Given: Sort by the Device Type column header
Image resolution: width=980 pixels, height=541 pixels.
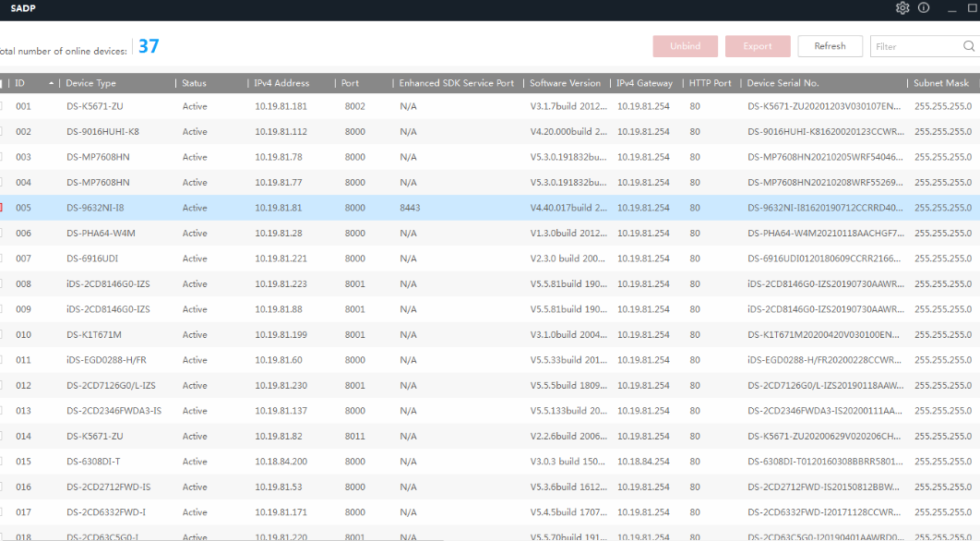Looking at the screenshot, I should [90, 83].
